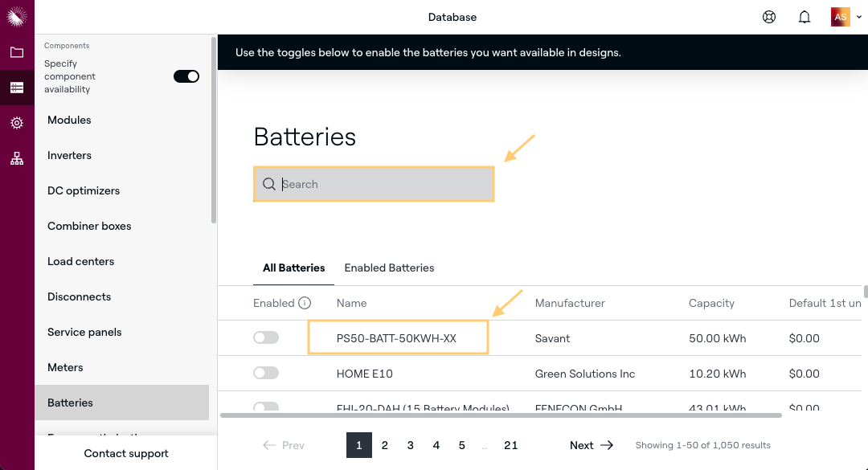The width and height of the screenshot is (868, 470).
Task: Go to page 21 in pagination
Action: [510, 445]
